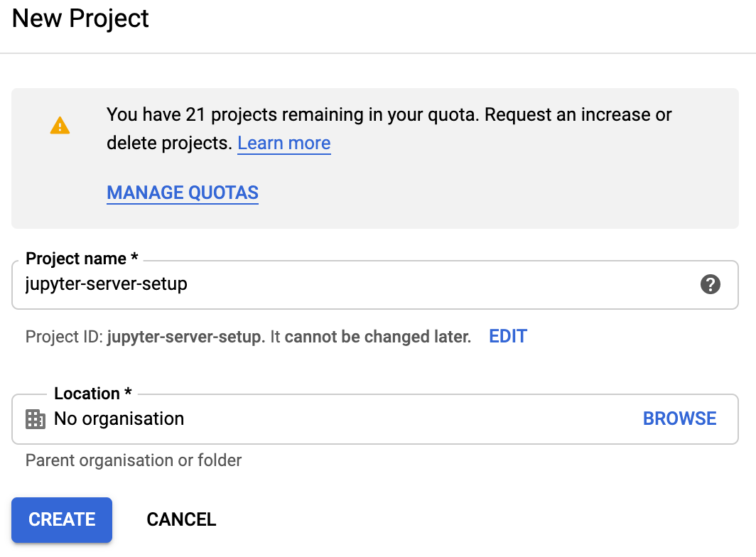Click the orange warning triangle icon
756x557 pixels.
point(60,126)
